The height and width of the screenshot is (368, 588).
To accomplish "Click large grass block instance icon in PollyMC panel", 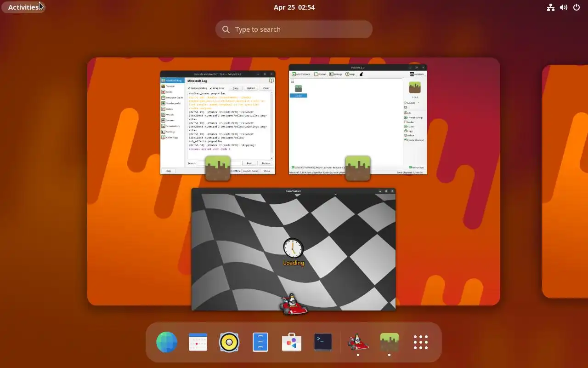I will tap(415, 87).
